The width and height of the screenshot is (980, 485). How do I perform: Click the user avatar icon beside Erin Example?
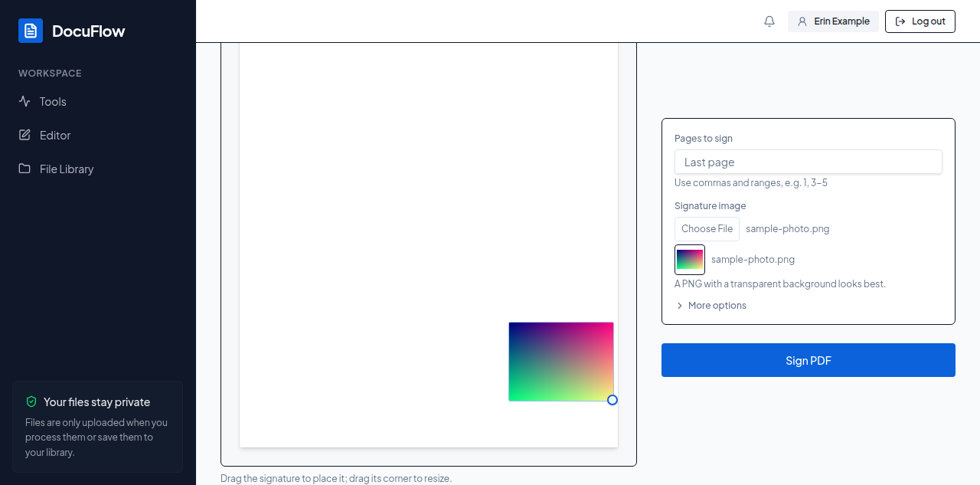coord(802,21)
